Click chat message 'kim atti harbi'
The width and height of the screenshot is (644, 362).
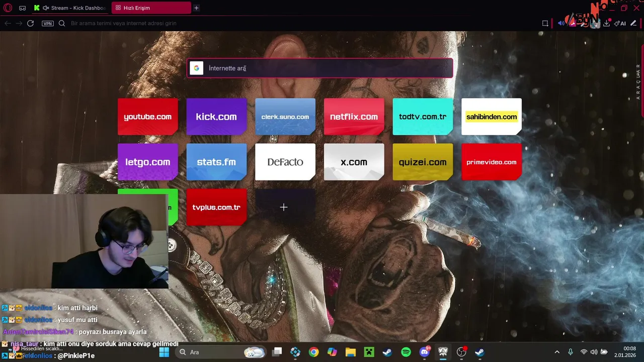pyautogui.click(x=77, y=308)
